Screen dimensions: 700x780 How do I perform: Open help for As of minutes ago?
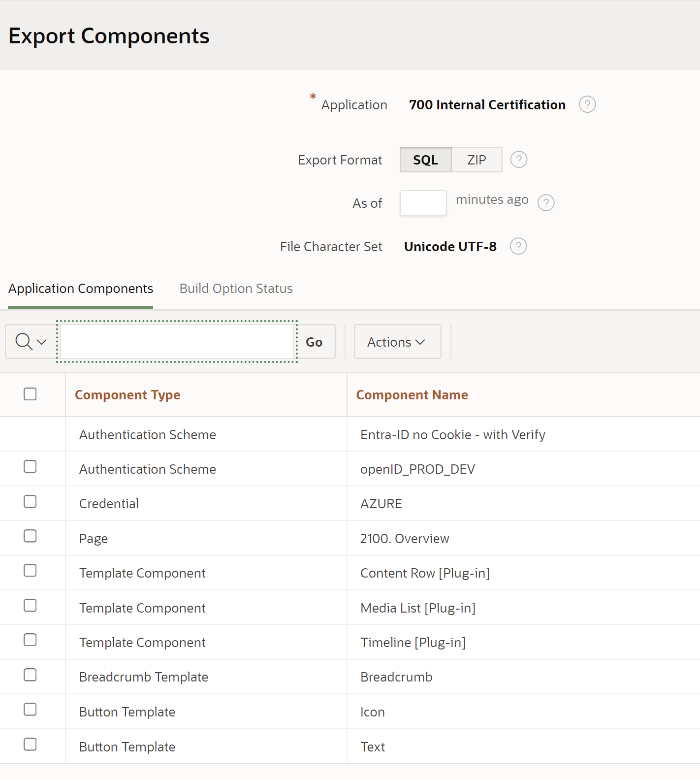point(546,202)
